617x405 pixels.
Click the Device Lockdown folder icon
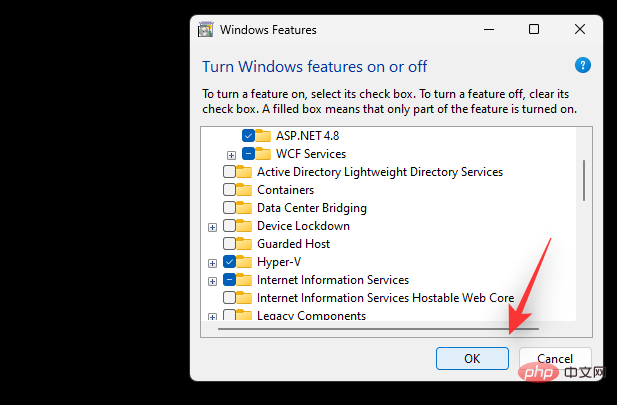[x=245, y=226]
